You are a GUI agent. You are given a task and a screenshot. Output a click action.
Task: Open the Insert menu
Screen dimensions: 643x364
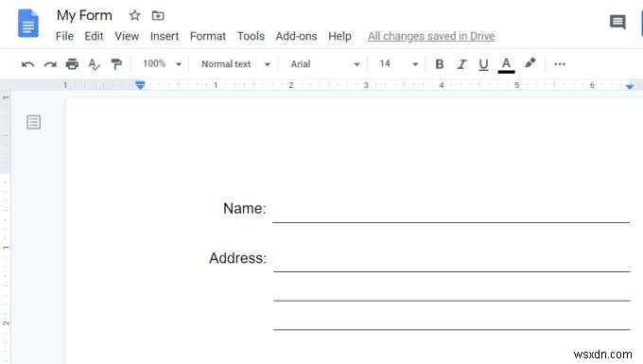[165, 36]
